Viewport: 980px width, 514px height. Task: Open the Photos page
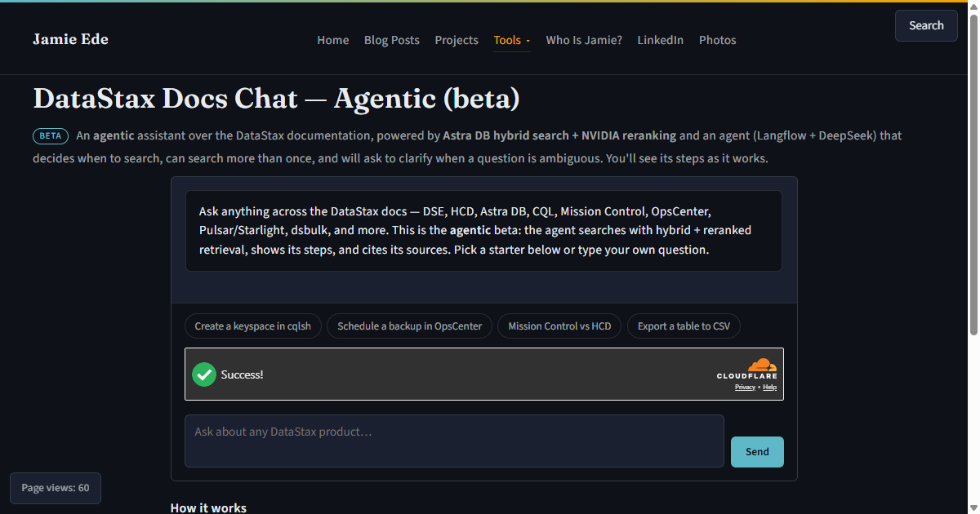point(718,40)
